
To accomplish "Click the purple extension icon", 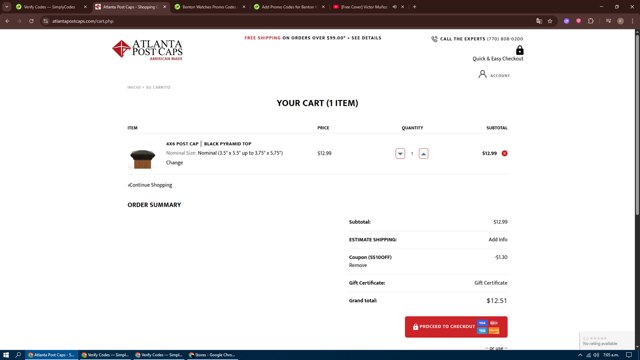I will (x=567, y=21).
